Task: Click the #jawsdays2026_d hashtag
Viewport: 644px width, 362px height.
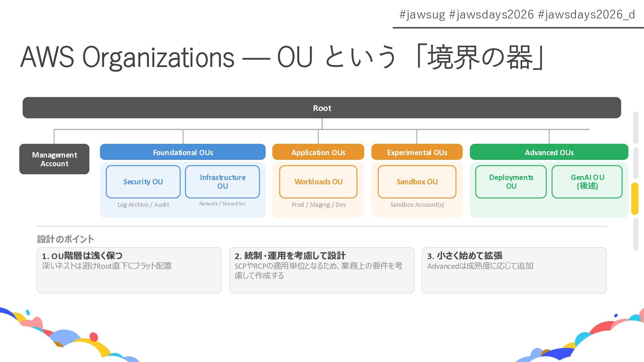Action: pos(586,14)
